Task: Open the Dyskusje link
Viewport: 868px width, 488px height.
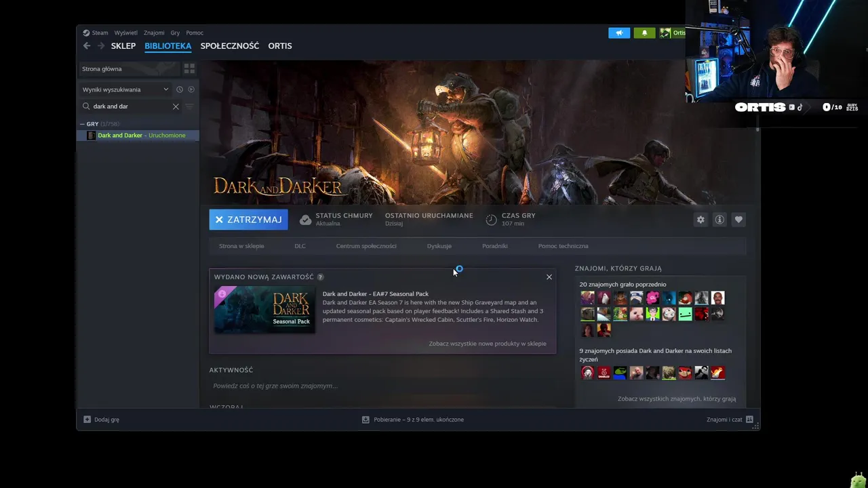Action: point(439,246)
